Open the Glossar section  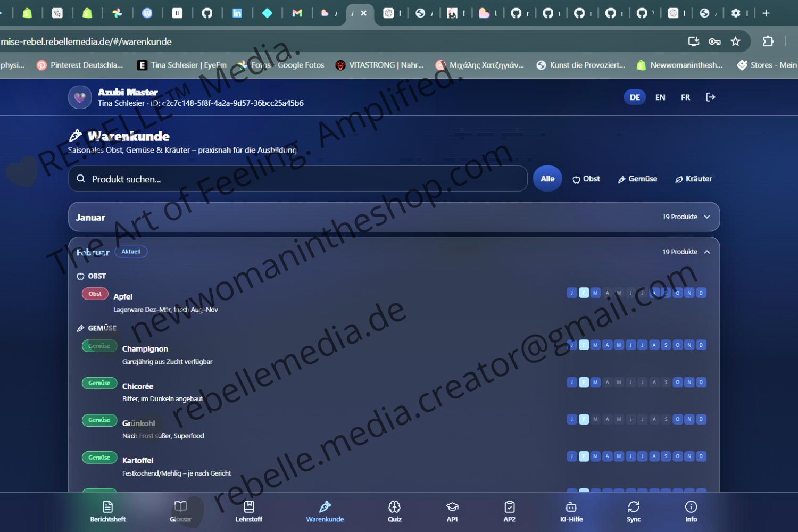click(180, 511)
